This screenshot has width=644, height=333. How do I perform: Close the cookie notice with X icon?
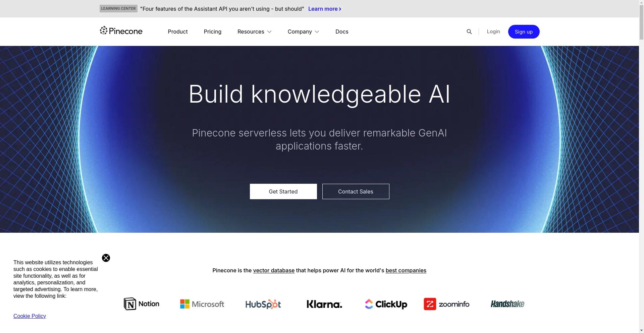(x=106, y=258)
